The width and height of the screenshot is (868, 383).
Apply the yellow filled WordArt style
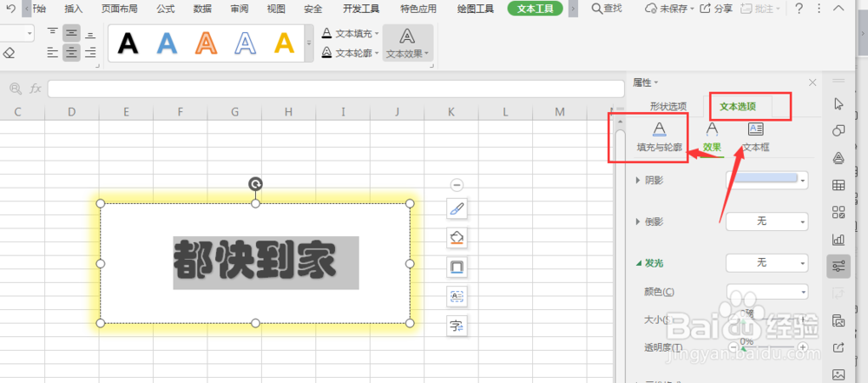(x=285, y=43)
